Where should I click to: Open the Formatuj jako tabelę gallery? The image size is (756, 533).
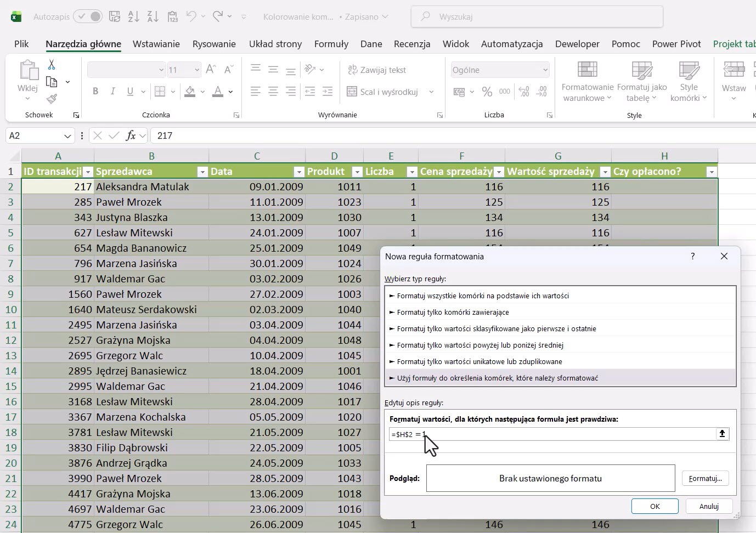tap(642, 82)
